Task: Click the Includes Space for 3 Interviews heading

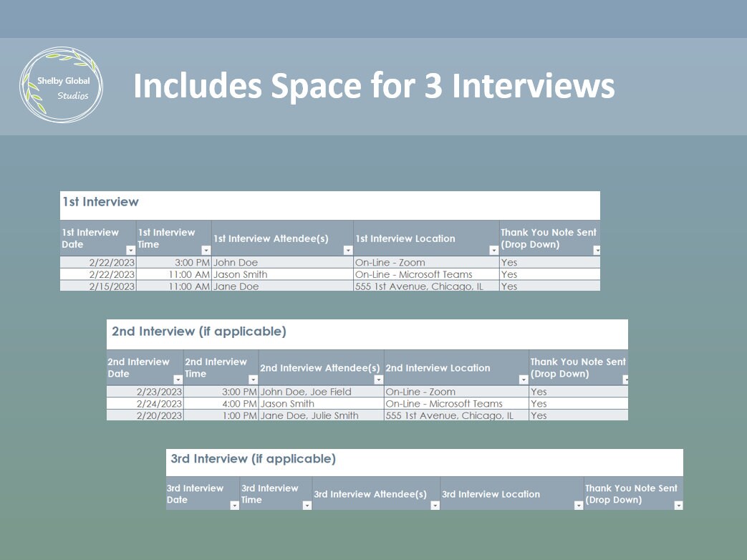Action: tap(374, 86)
